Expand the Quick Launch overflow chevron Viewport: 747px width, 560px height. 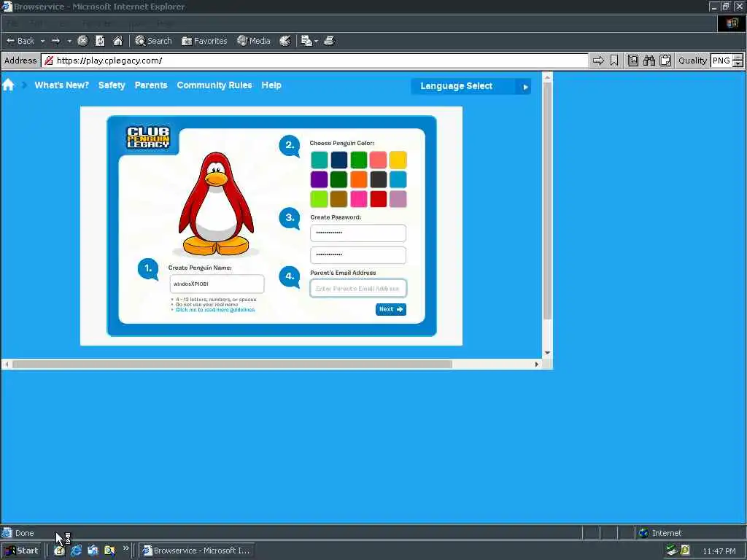125,548
